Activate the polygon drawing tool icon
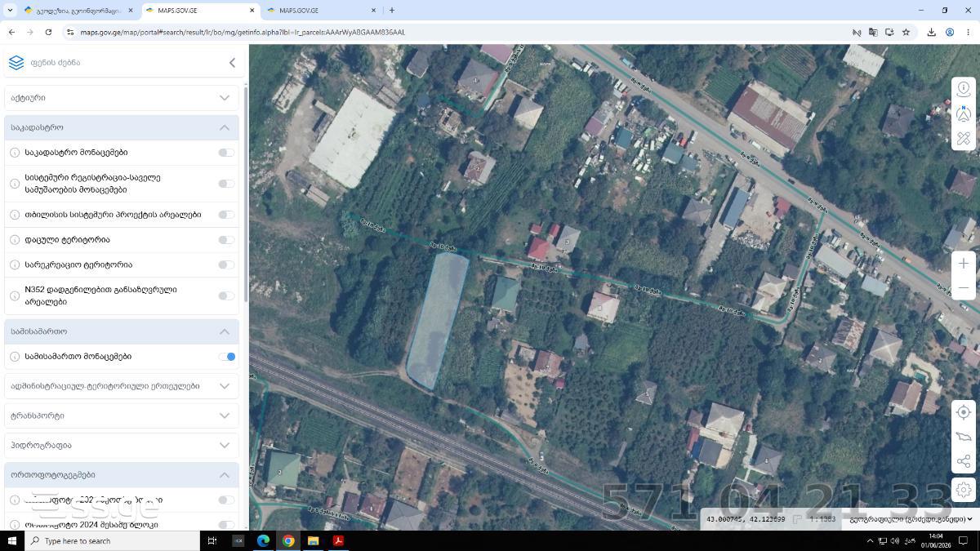The height and width of the screenshot is (551, 980). tap(964, 437)
